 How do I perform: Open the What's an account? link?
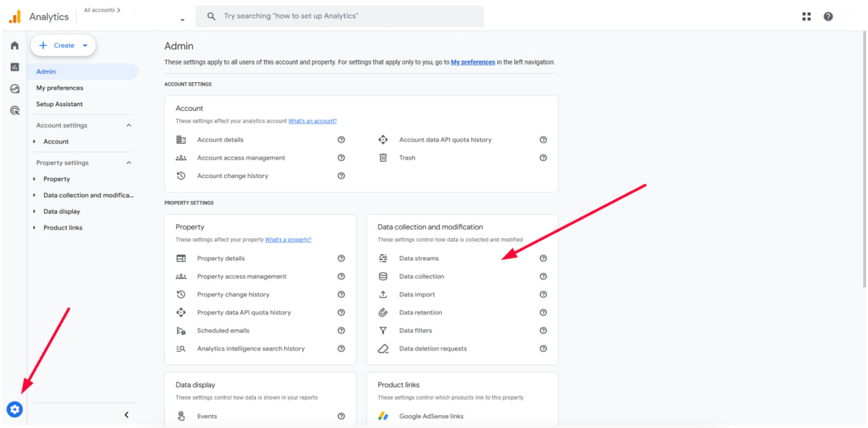(x=312, y=121)
